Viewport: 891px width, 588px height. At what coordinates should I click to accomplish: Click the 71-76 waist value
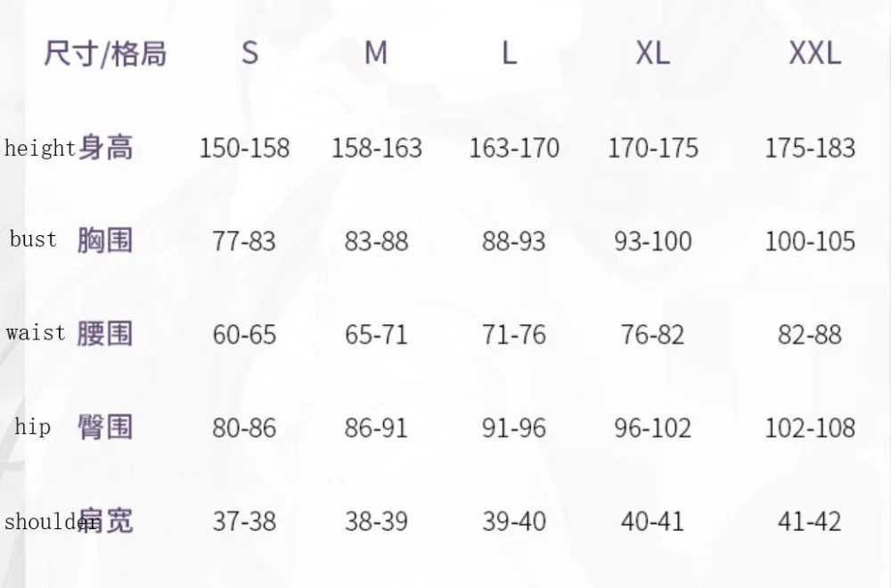[514, 335]
